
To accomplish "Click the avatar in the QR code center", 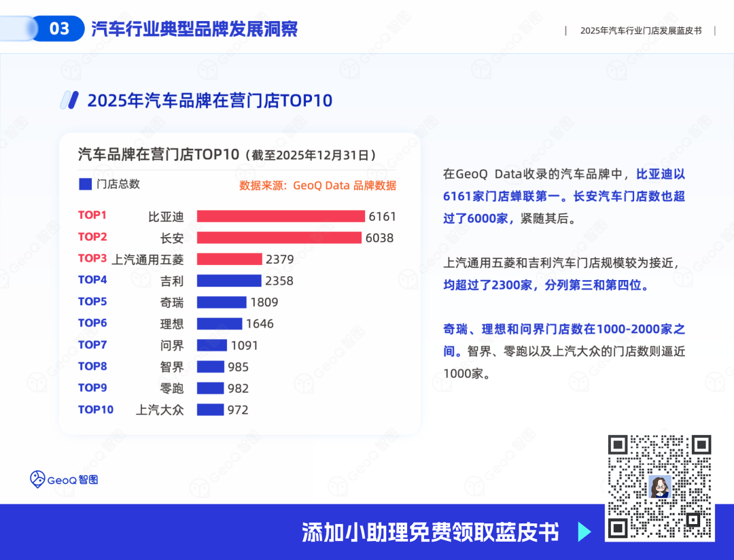I will pyautogui.click(x=660, y=487).
